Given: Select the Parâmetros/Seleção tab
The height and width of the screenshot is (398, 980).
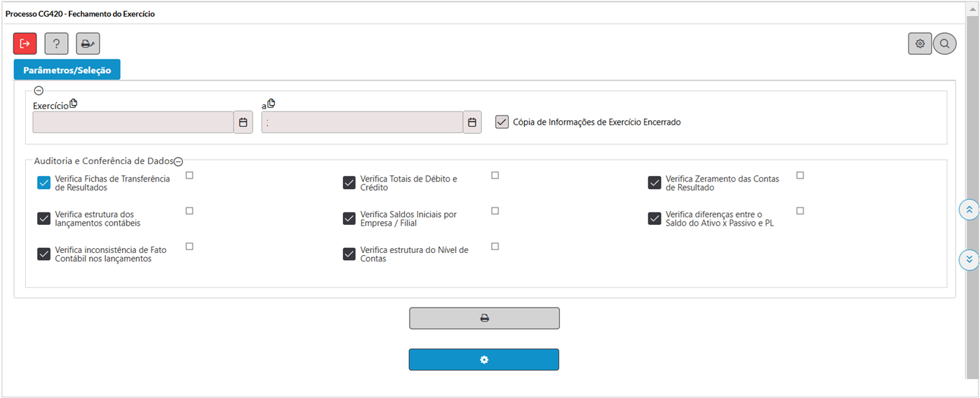Looking at the screenshot, I should pos(67,70).
